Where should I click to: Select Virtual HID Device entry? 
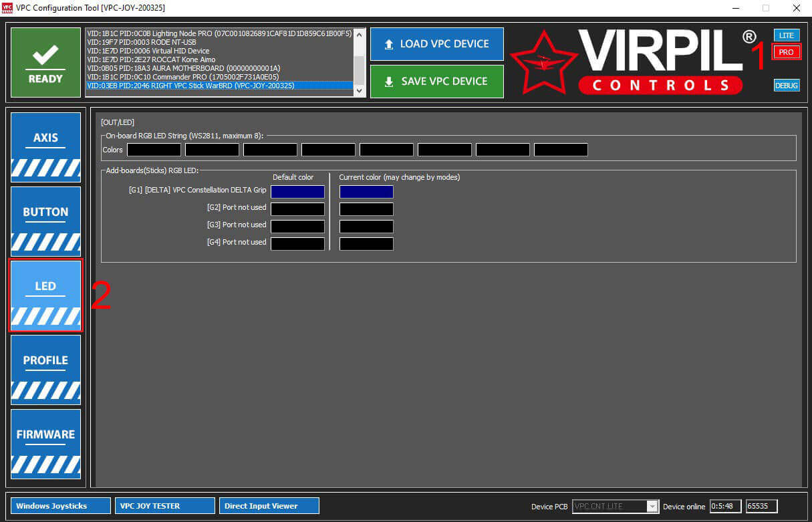[219, 51]
